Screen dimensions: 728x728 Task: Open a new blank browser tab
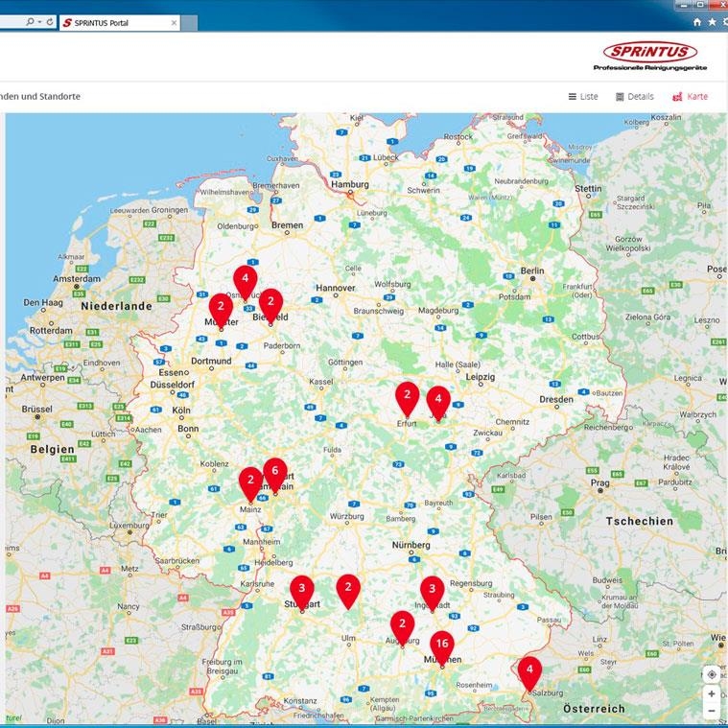click(x=188, y=22)
